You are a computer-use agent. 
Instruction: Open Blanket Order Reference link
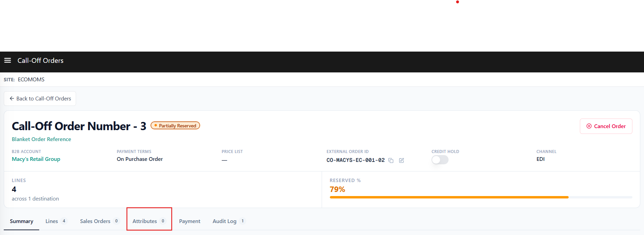point(41,139)
